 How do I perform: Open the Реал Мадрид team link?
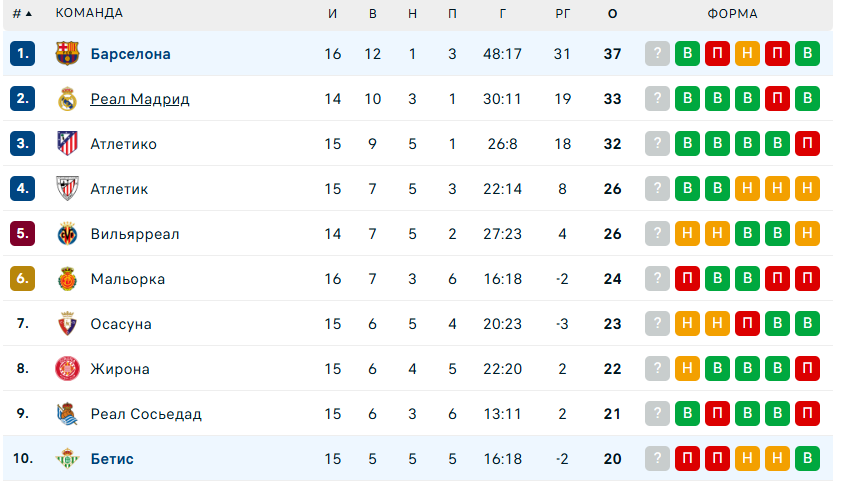click(x=139, y=99)
